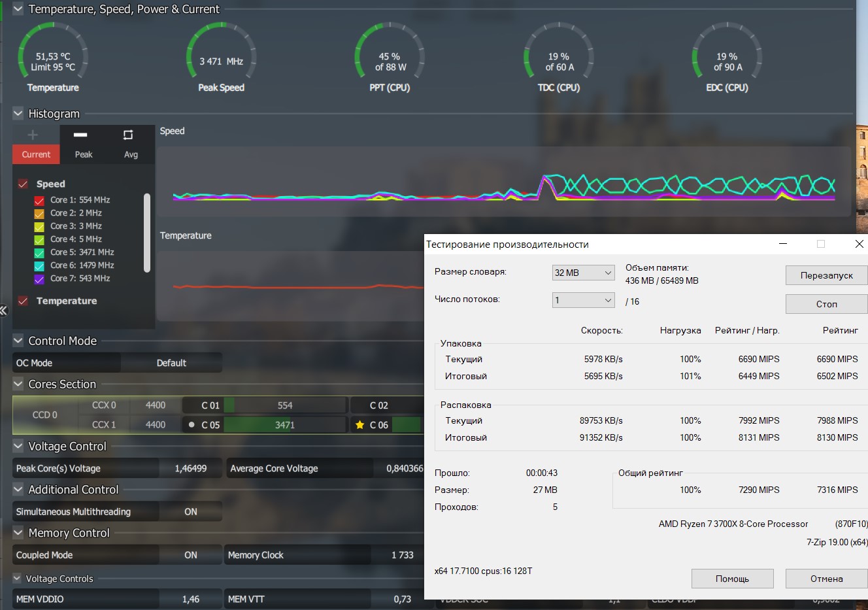Toggle the Temperature histogram checkbox
868x610 pixels.
click(23, 301)
